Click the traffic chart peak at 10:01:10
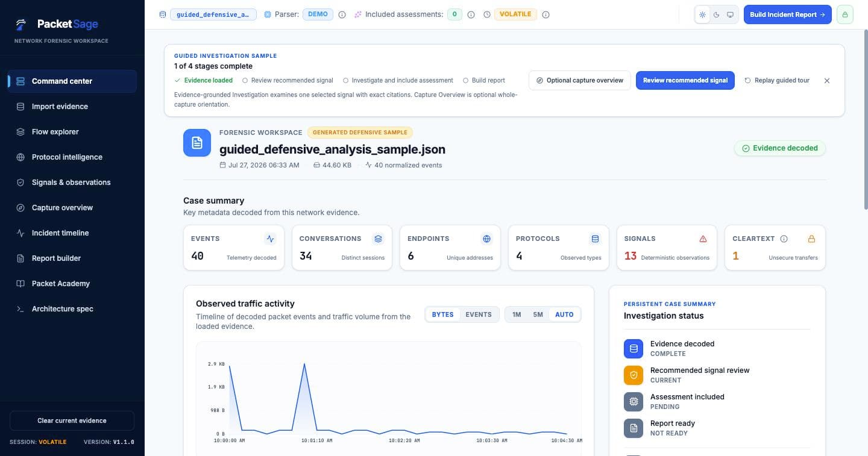This screenshot has width=868, height=456. pos(304,364)
